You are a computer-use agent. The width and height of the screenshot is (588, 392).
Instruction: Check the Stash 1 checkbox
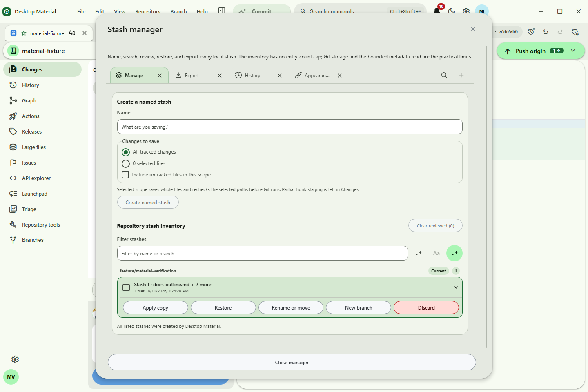coord(127,287)
